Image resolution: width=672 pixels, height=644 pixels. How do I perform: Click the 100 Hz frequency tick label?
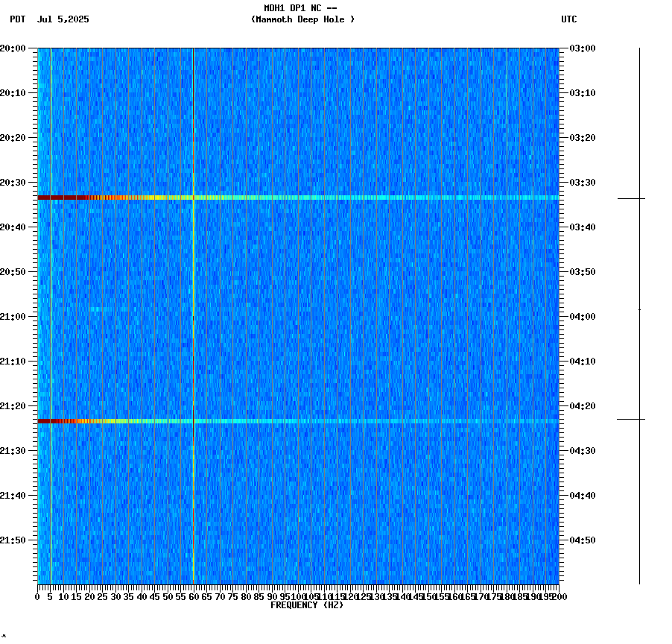point(298,596)
